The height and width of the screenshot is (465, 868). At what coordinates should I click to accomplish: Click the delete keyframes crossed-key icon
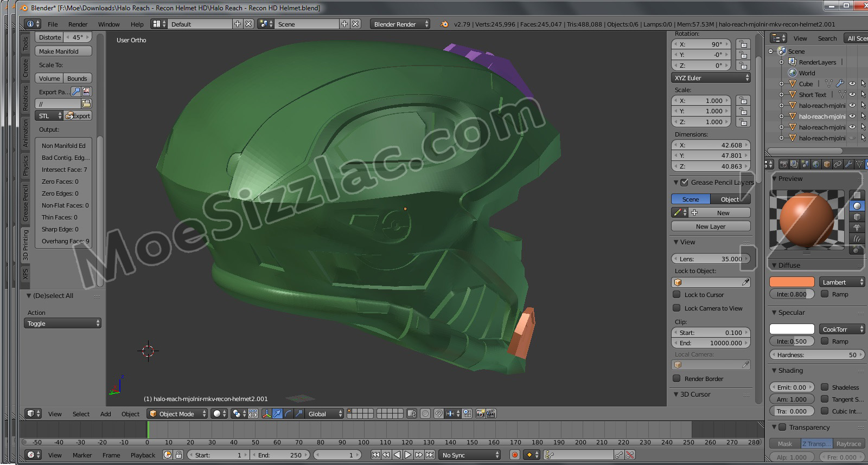pos(630,455)
